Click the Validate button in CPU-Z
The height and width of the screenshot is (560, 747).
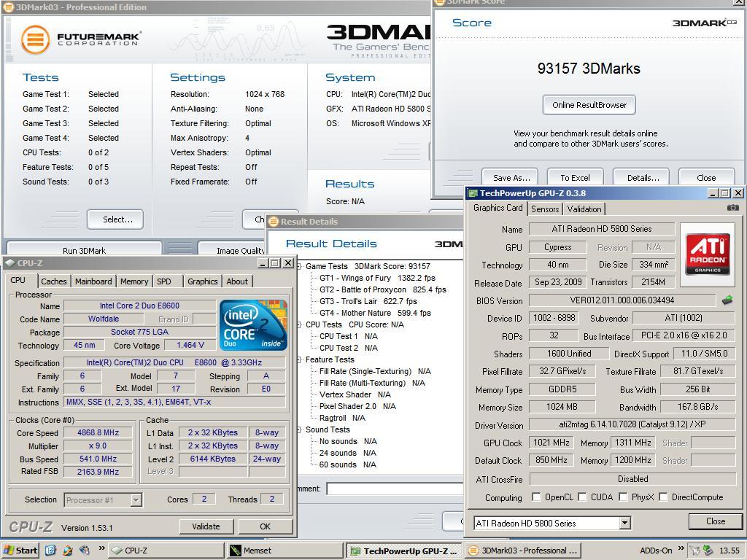click(206, 526)
